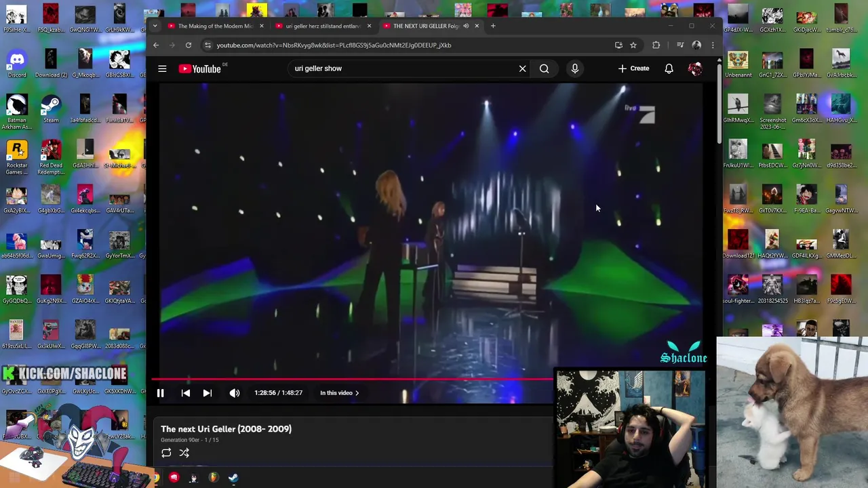Viewport: 868px width, 488px height.
Task: Mute audio on THE NEXT URI GELLER tab
Action: 466,26
